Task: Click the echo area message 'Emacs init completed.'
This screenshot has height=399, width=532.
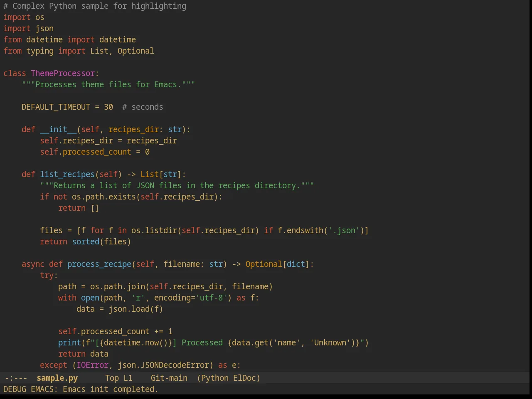Action: pyautogui.click(x=111, y=389)
